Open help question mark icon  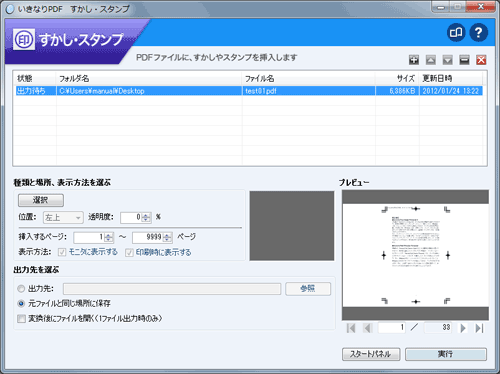(x=479, y=32)
